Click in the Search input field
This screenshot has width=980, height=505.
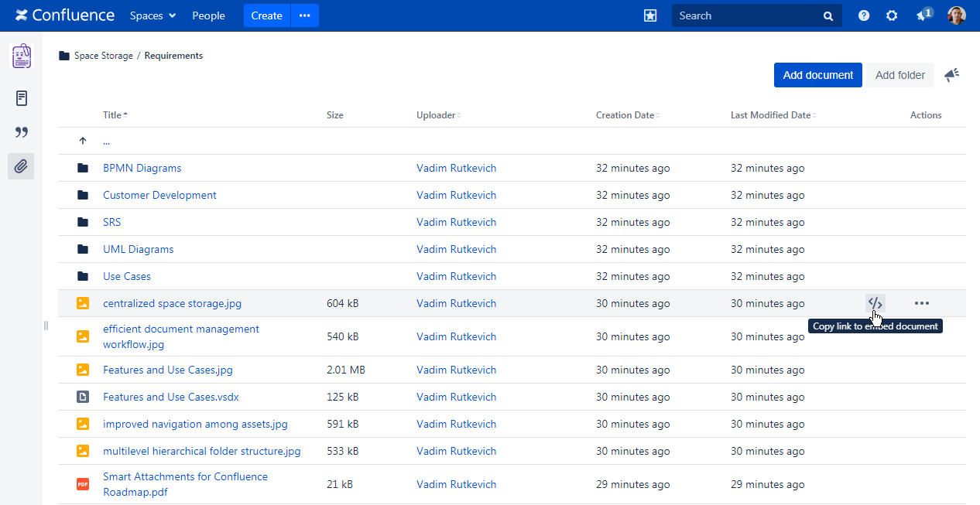click(747, 15)
